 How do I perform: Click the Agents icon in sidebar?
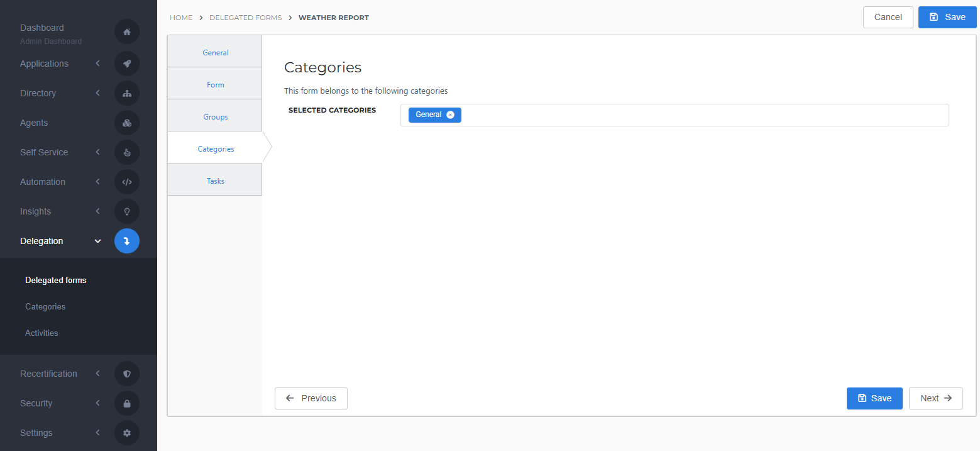[126, 123]
